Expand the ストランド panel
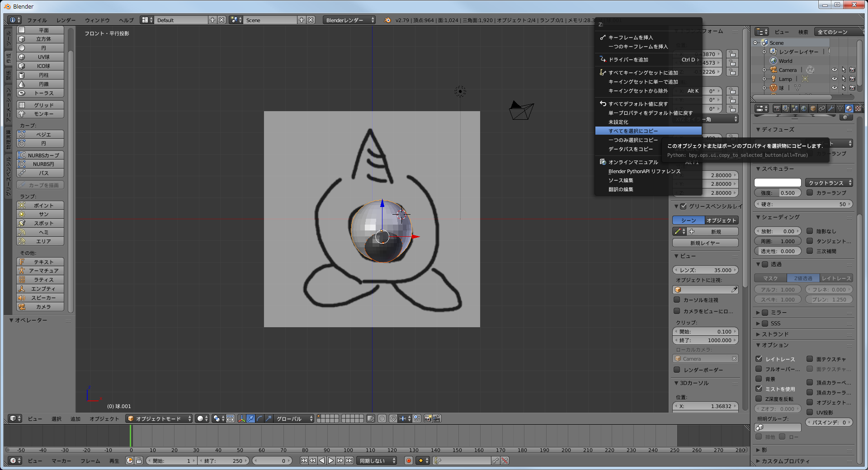868x470 pixels. click(758, 334)
